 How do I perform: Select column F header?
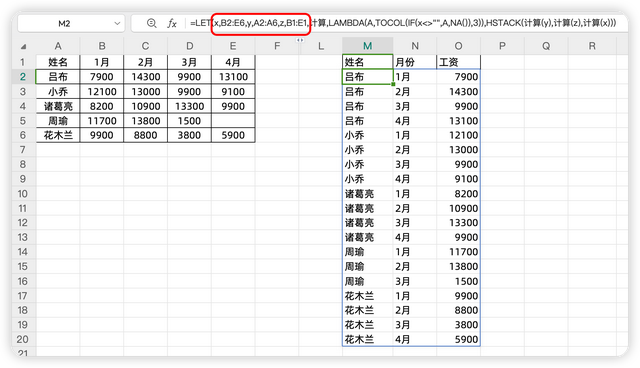(x=277, y=46)
